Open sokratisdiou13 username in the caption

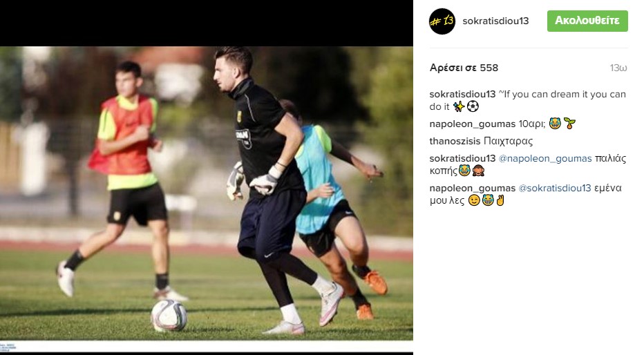pos(462,94)
